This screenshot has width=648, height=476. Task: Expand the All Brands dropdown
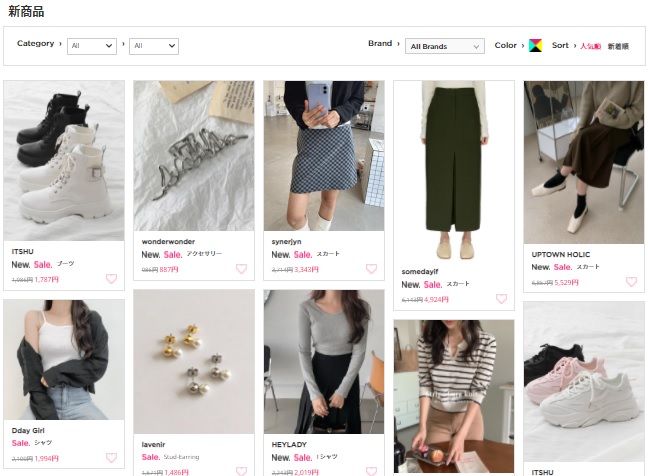click(x=445, y=46)
